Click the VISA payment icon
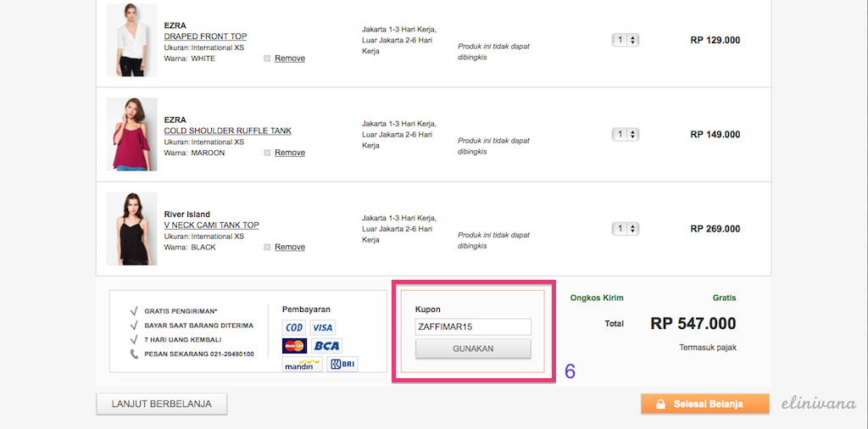The height and width of the screenshot is (429, 868). 323,327
